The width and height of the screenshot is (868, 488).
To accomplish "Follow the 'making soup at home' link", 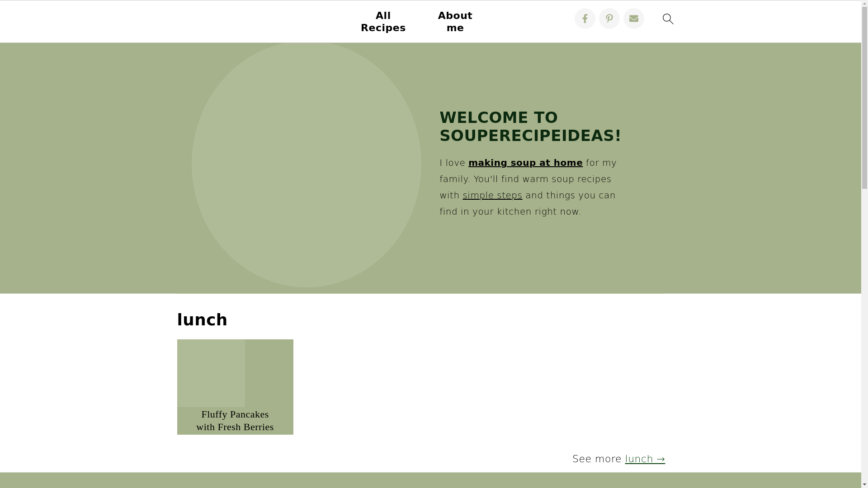I will coord(525,163).
